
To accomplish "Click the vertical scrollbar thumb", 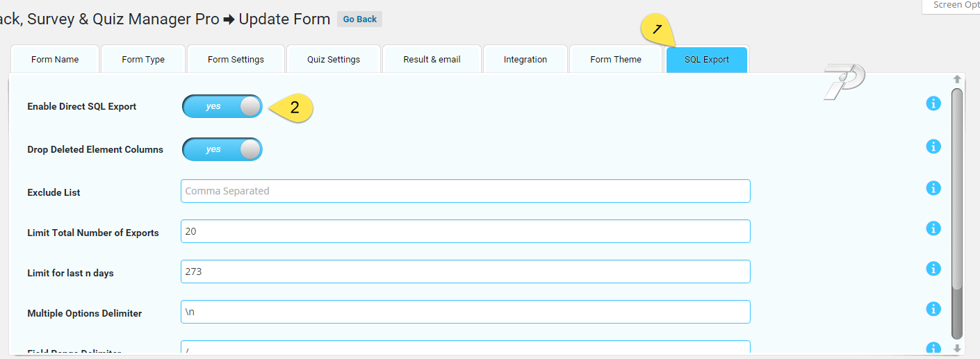I will pyautogui.click(x=957, y=208).
